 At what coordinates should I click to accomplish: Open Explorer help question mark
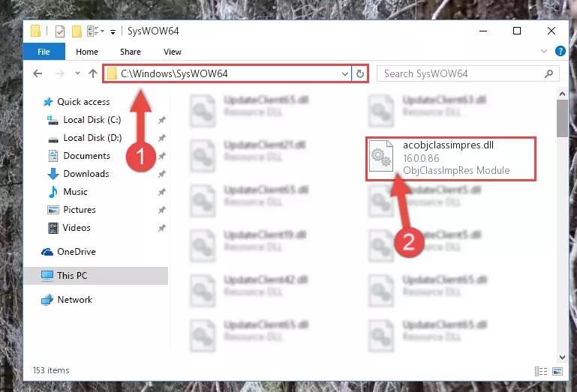[x=560, y=51]
